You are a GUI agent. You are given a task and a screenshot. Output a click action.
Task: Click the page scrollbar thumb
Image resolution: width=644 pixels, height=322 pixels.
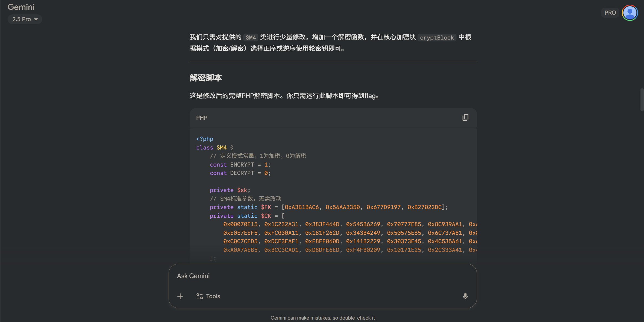pyautogui.click(x=642, y=99)
